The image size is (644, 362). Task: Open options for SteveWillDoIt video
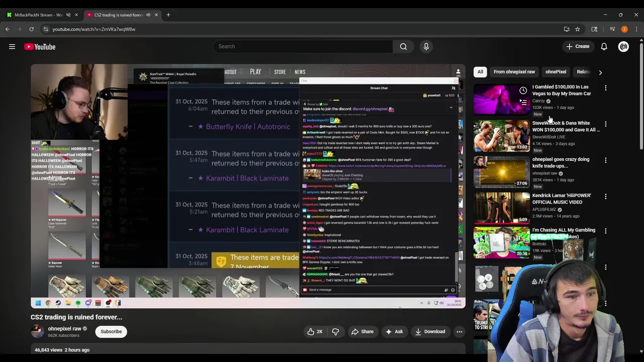click(606, 124)
